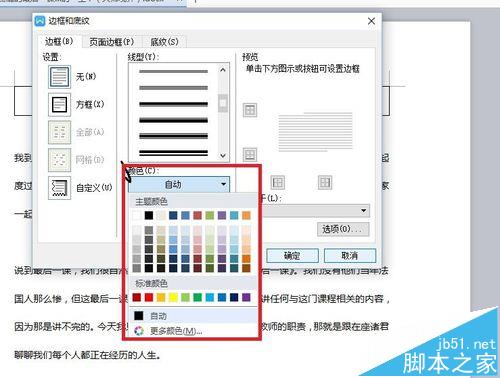The width and height of the screenshot is (500, 378).
Task: Toggle the left border button below preview
Action: tap(278, 183)
